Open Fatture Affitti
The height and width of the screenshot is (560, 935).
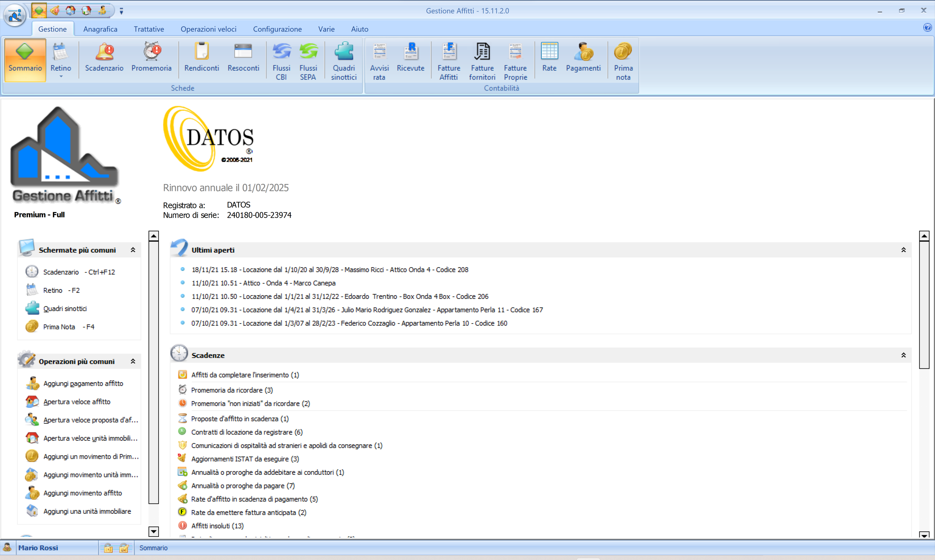(449, 61)
